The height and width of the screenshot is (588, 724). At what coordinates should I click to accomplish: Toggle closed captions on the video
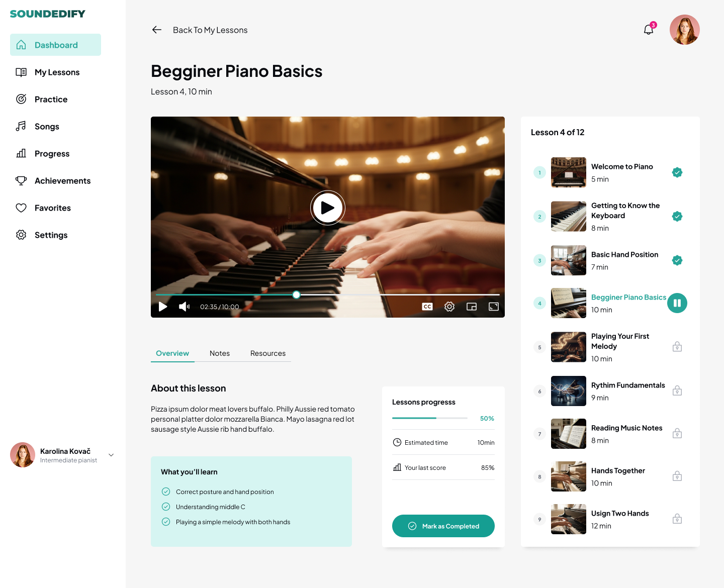pos(427,307)
